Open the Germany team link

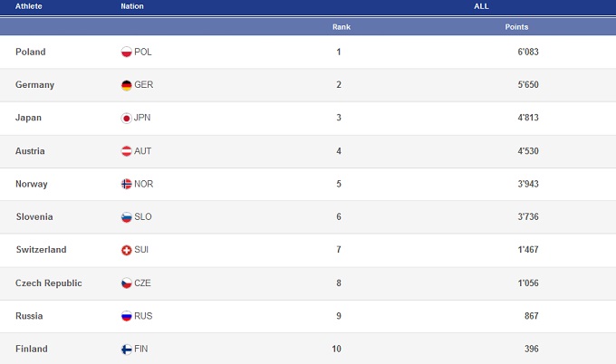click(35, 85)
